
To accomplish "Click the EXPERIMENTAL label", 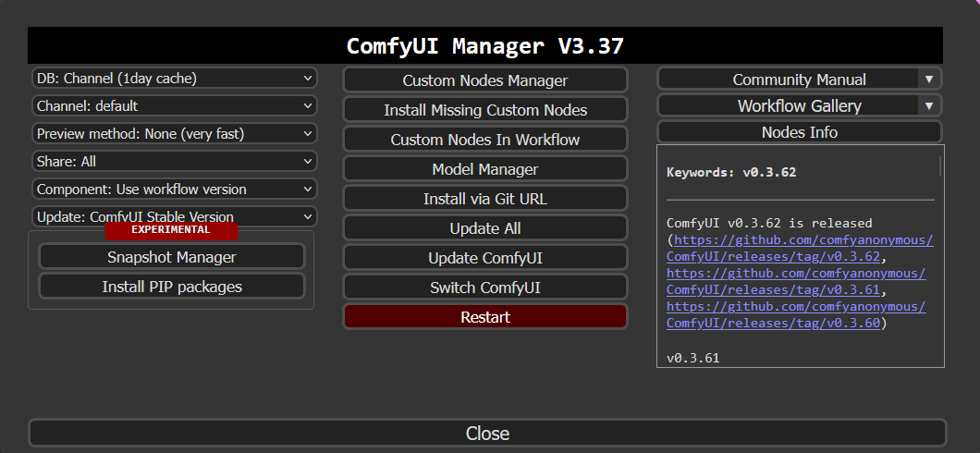I will click(171, 230).
